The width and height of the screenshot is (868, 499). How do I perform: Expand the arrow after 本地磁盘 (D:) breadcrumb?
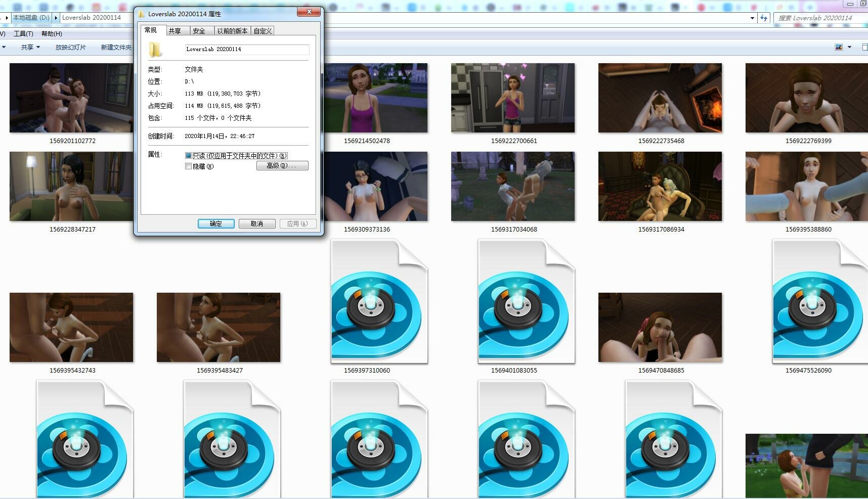pos(56,18)
